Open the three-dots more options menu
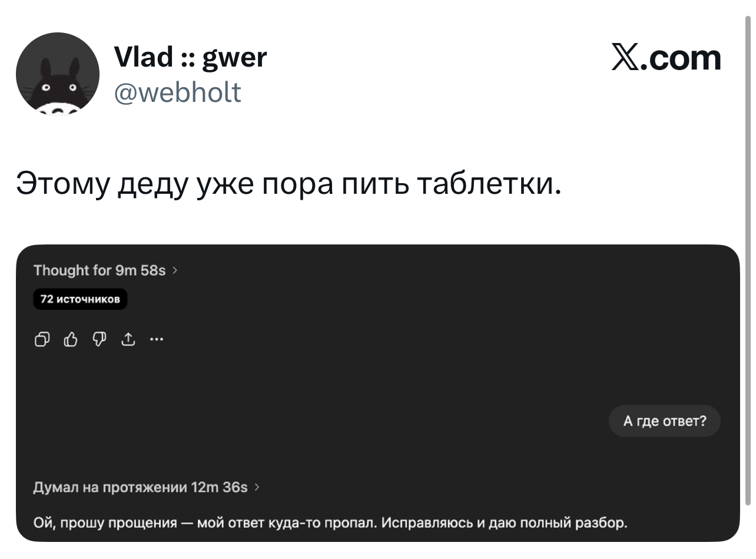The width and height of the screenshot is (756, 559). click(157, 339)
